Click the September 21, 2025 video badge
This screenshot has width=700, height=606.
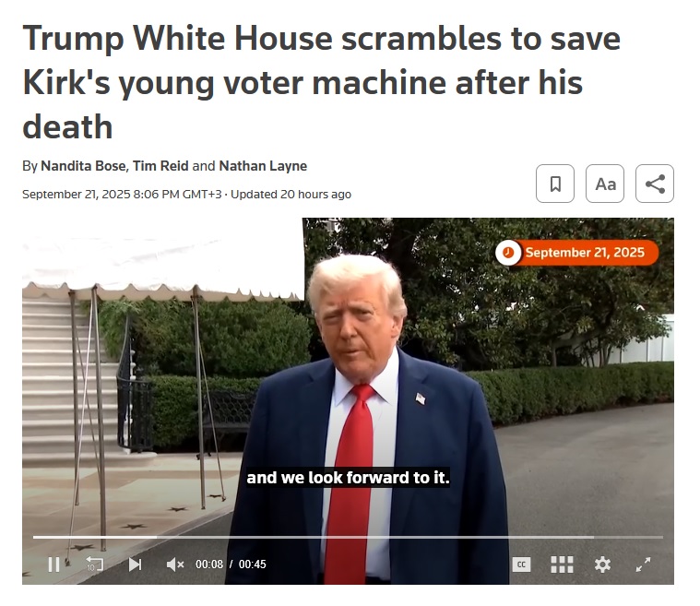coord(576,253)
